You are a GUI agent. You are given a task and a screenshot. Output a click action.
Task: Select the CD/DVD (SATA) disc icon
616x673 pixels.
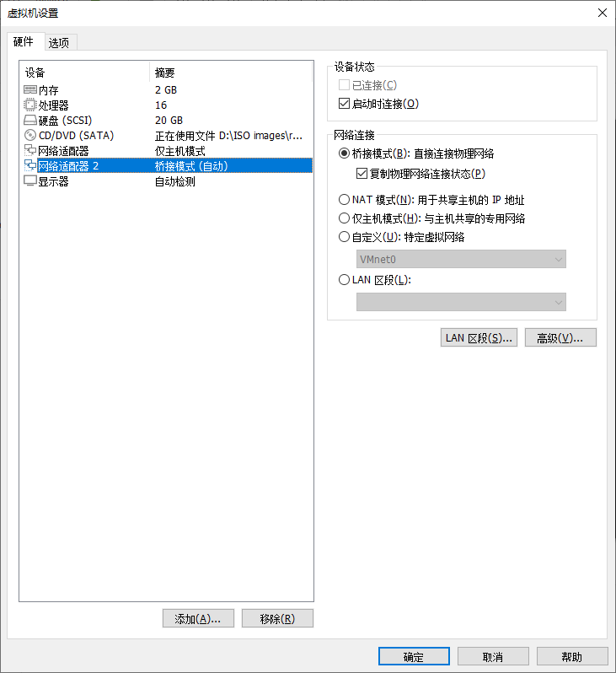(30, 135)
